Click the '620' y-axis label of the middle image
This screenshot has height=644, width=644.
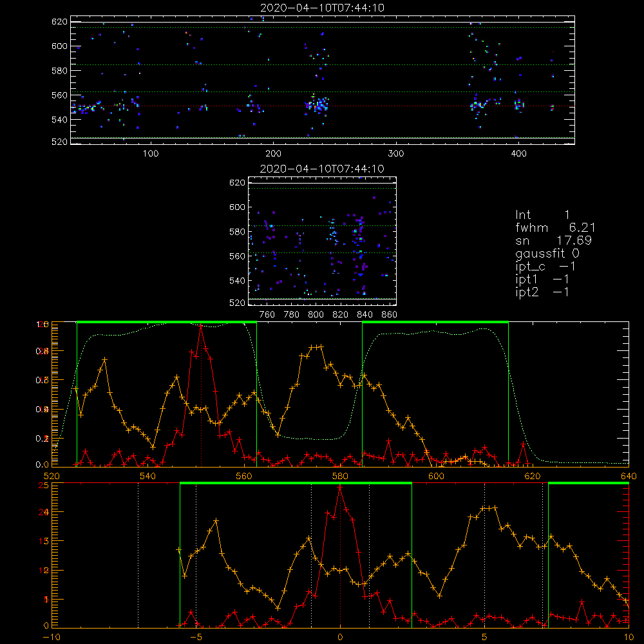pyautogui.click(x=238, y=183)
